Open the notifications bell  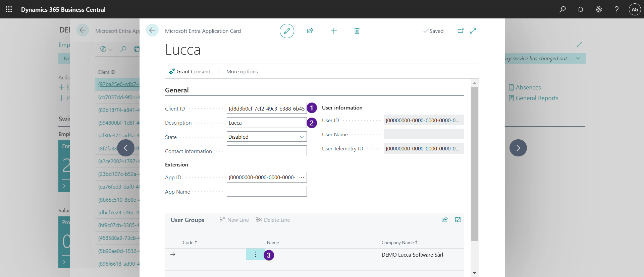click(581, 9)
